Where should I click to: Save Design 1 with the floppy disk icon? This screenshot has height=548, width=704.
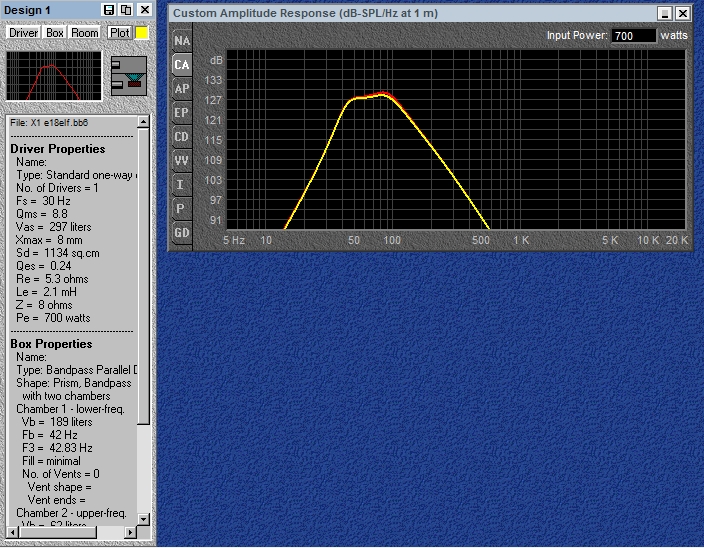click(108, 9)
